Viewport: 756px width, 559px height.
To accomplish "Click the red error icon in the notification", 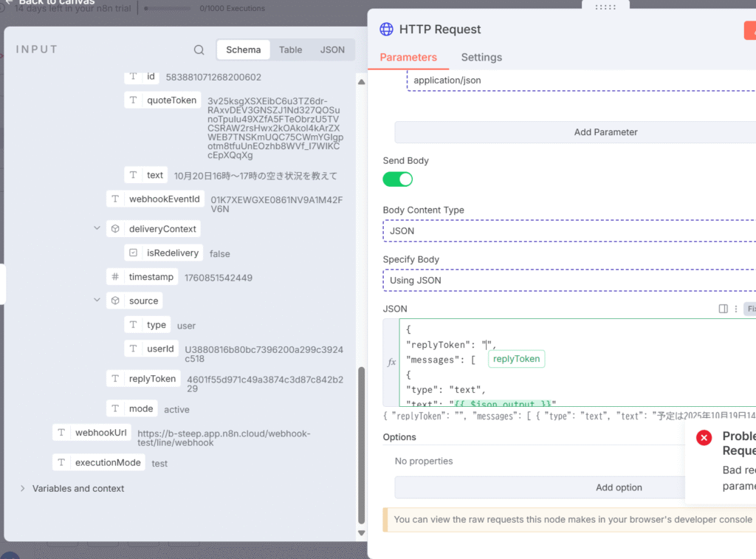I will [x=704, y=437].
